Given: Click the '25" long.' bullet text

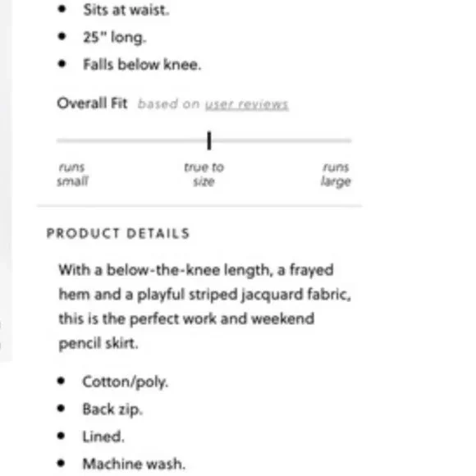Looking at the screenshot, I should click(x=115, y=38).
